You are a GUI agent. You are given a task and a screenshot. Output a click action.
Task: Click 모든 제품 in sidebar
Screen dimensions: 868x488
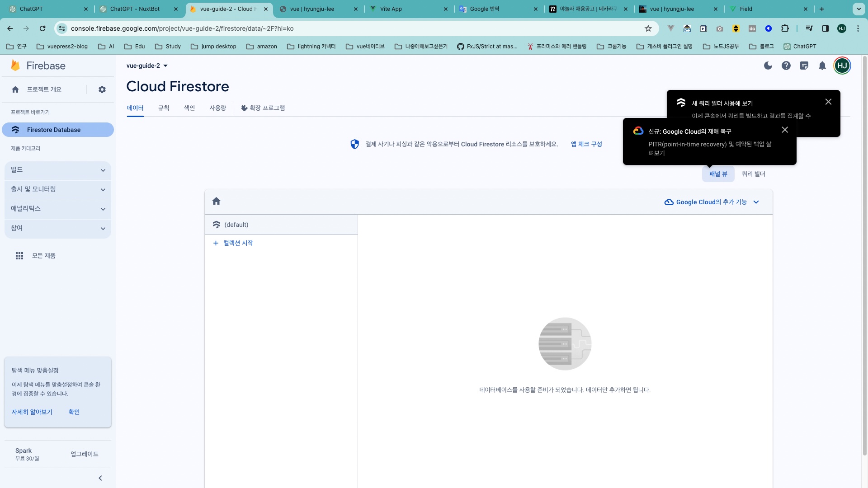(43, 256)
